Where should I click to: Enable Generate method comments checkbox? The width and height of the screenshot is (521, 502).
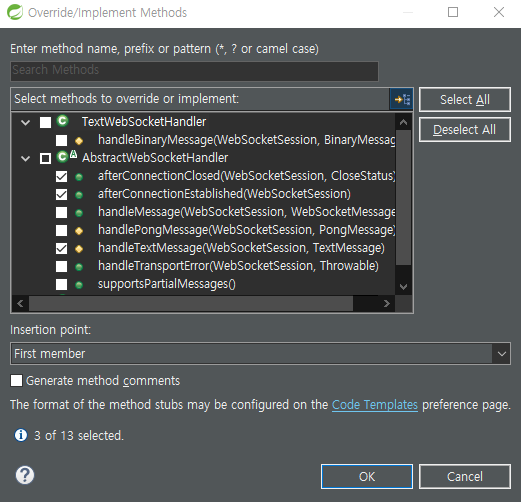pyautogui.click(x=16, y=380)
